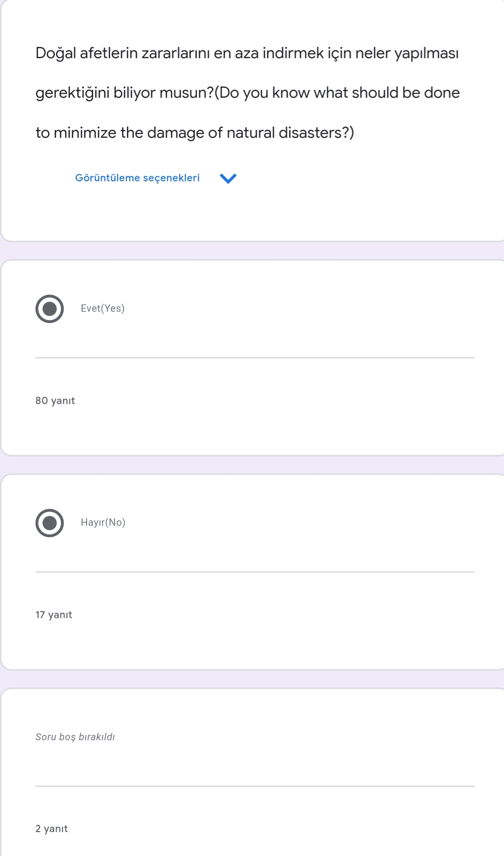The height and width of the screenshot is (856, 504).
Task: Click the divider under Soru boş bırakıldı
Action: (x=255, y=786)
